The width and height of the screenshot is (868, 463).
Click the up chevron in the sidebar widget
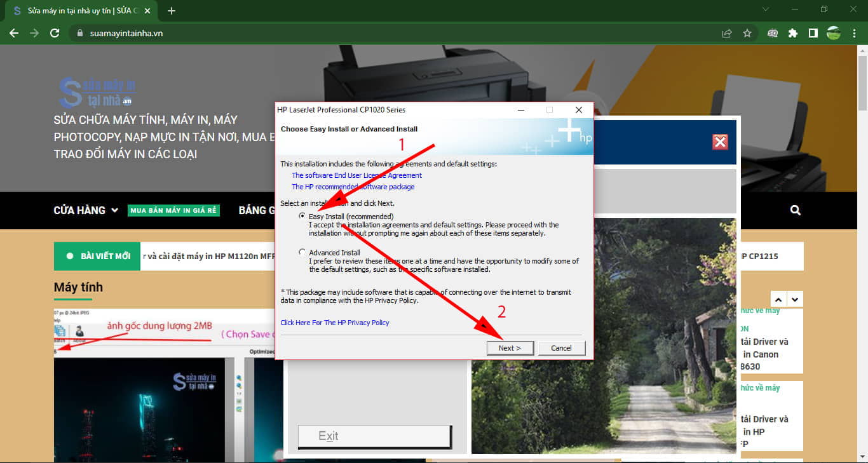778,299
